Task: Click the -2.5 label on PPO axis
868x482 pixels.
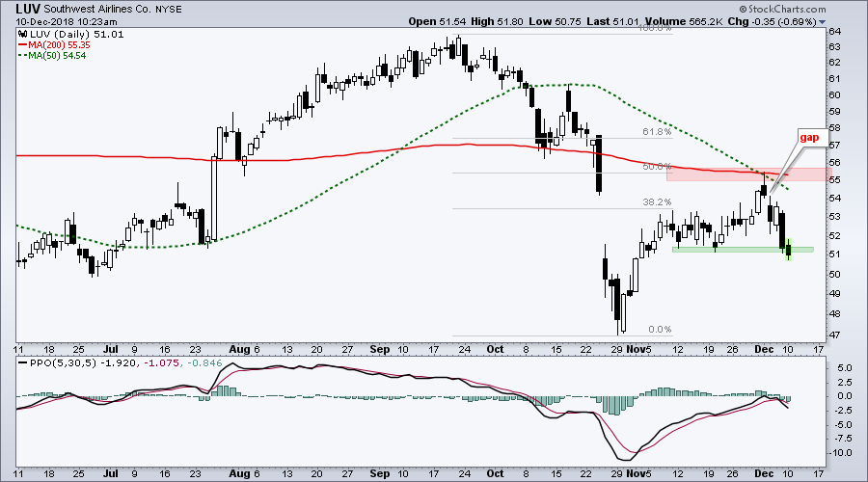Action: coord(842,411)
